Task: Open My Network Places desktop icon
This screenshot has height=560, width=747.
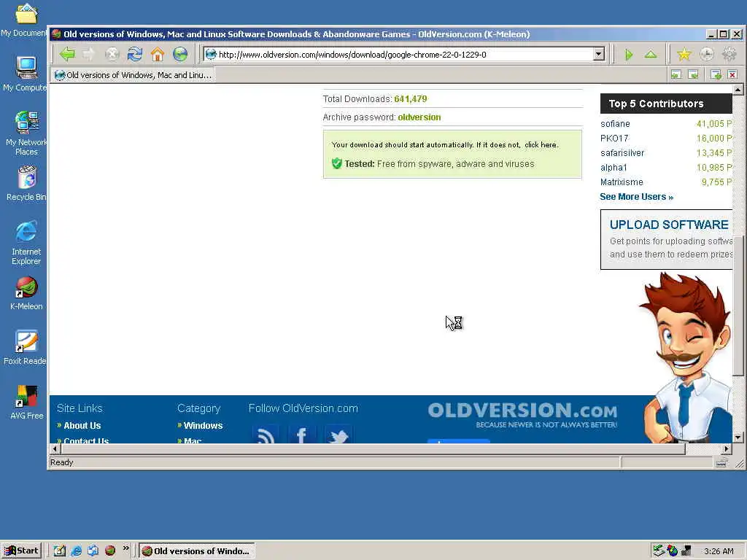Action: (x=26, y=133)
